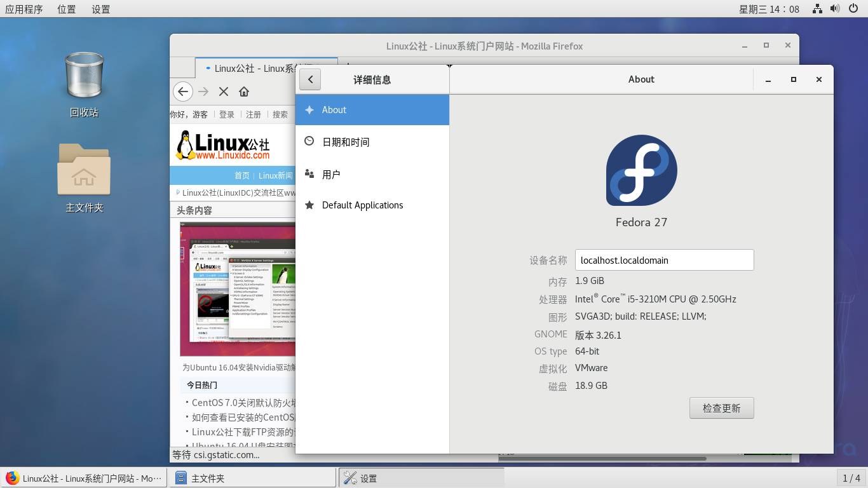
Task: Click the Fedora 27 version text
Action: point(641,222)
